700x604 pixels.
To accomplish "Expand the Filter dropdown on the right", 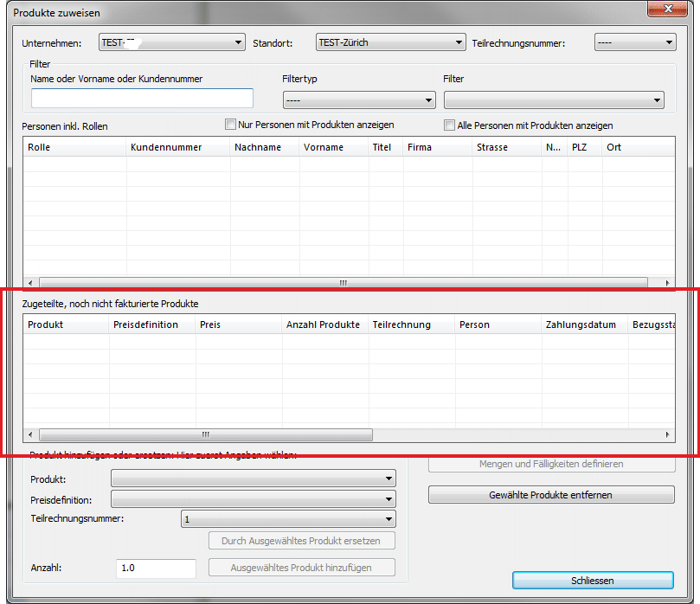I will point(554,100).
